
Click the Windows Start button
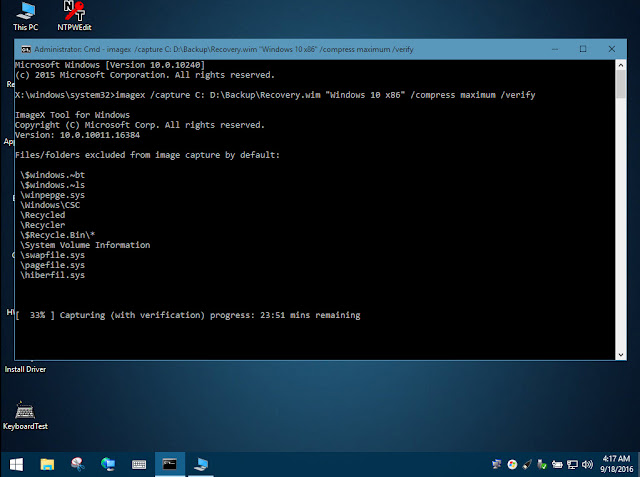(16, 464)
